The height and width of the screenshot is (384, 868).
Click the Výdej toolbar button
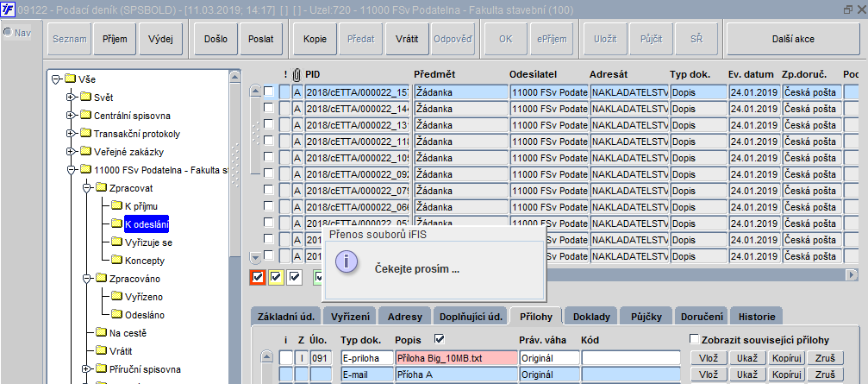(x=161, y=39)
